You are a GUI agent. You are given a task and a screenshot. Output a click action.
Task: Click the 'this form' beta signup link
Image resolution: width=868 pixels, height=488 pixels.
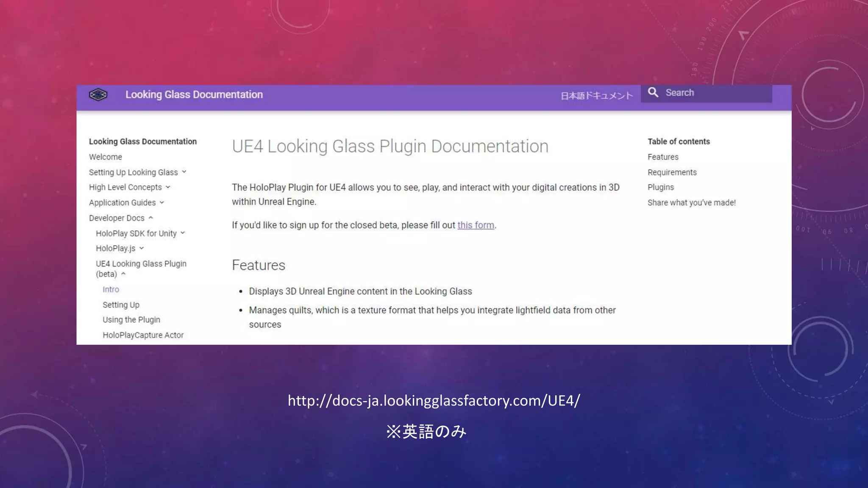tap(476, 225)
